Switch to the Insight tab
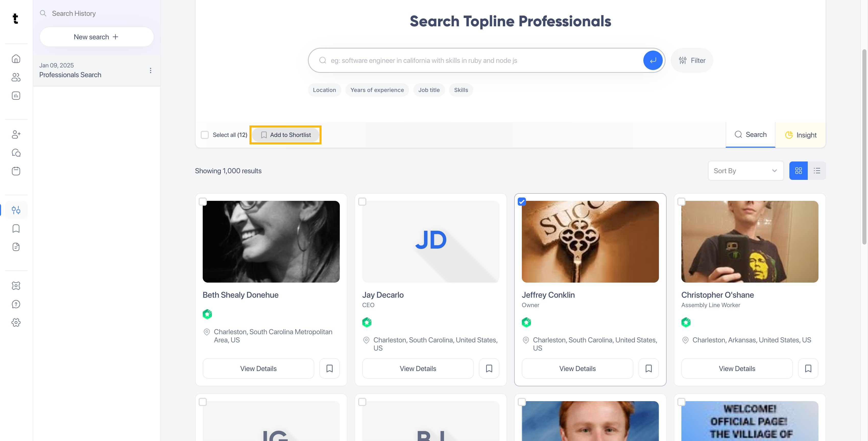The width and height of the screenshot is (868, 441). 801,135
